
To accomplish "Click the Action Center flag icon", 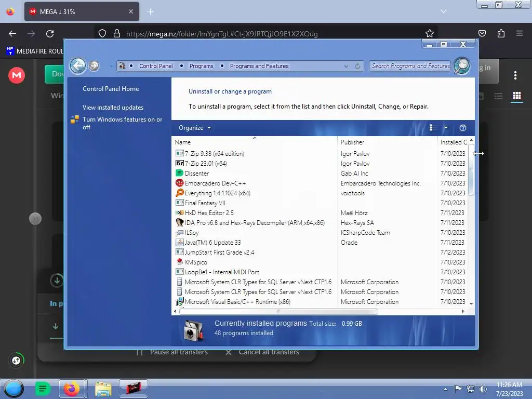I will tap(458, 389).
